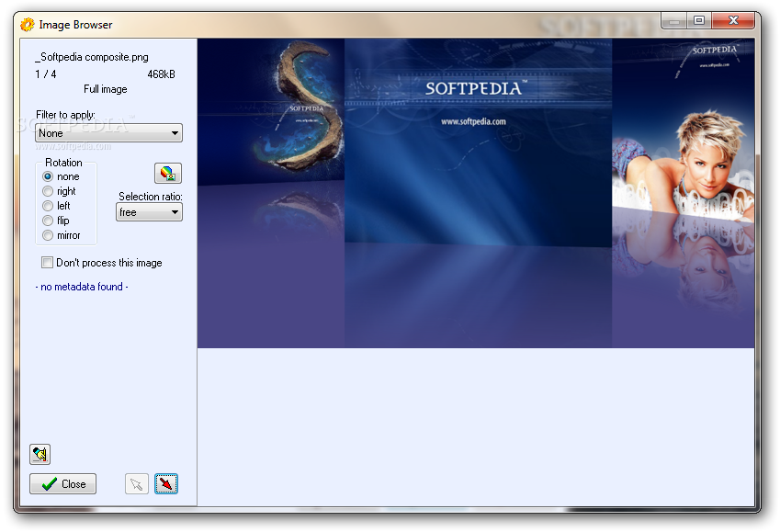Click the paint bucket icon above Close
The image size is (780, 532).
(x=40, y=454)
